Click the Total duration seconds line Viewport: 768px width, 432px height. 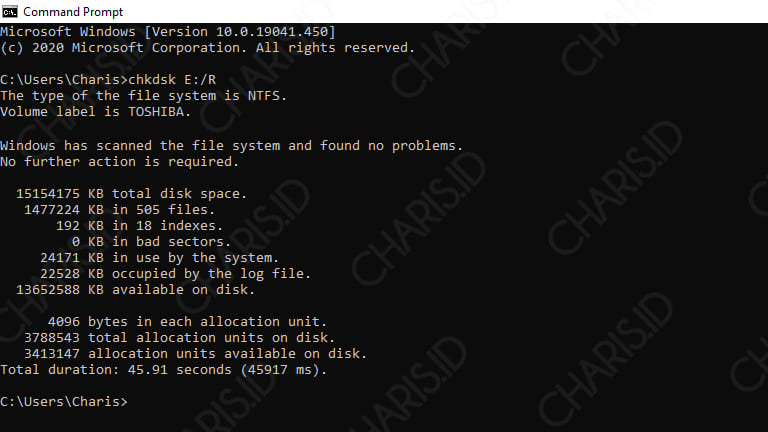click(x=164, y=370)
